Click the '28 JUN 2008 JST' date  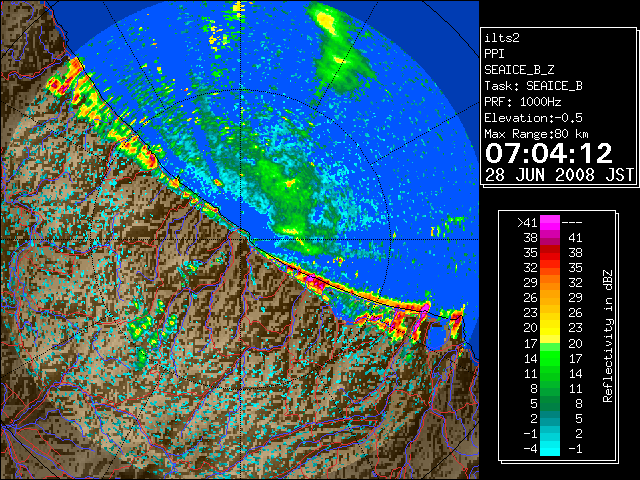pos(559,175)
